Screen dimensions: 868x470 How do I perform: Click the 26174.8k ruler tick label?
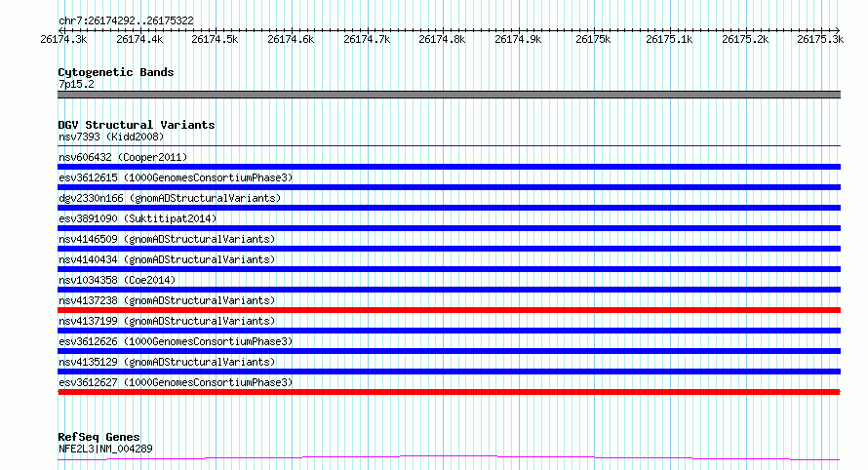point(442,40)
